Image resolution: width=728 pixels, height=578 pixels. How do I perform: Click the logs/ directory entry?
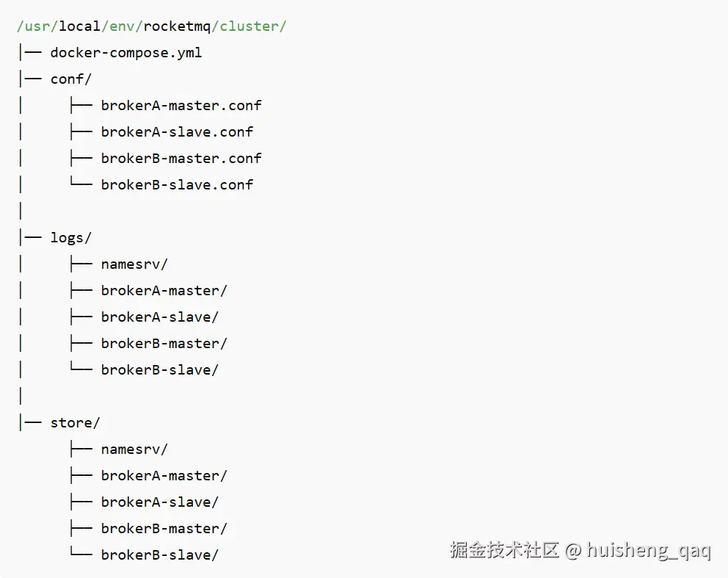[70, 238]
